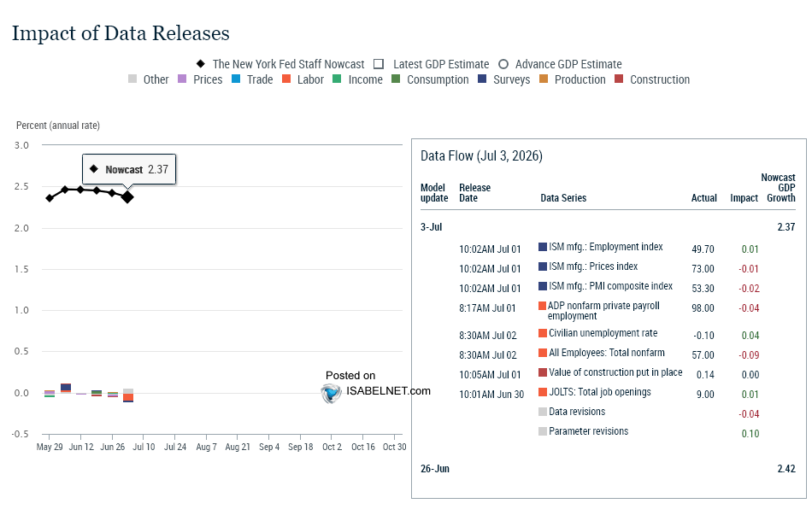
Task: Toggle the Income legend entry
Action: click(357, 79)
